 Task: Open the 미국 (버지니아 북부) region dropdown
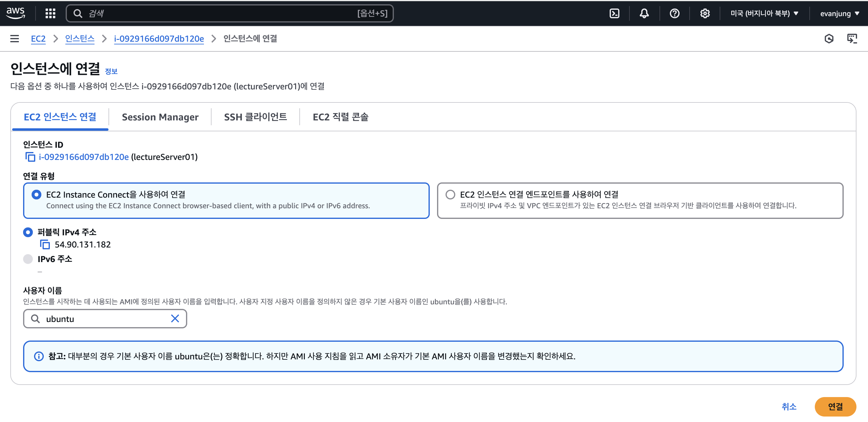point(764,13)
